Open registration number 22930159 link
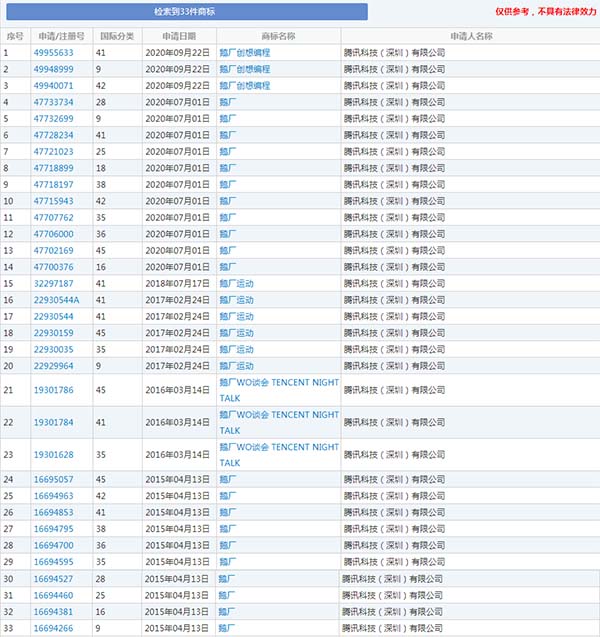 click(x=53, y=333)
